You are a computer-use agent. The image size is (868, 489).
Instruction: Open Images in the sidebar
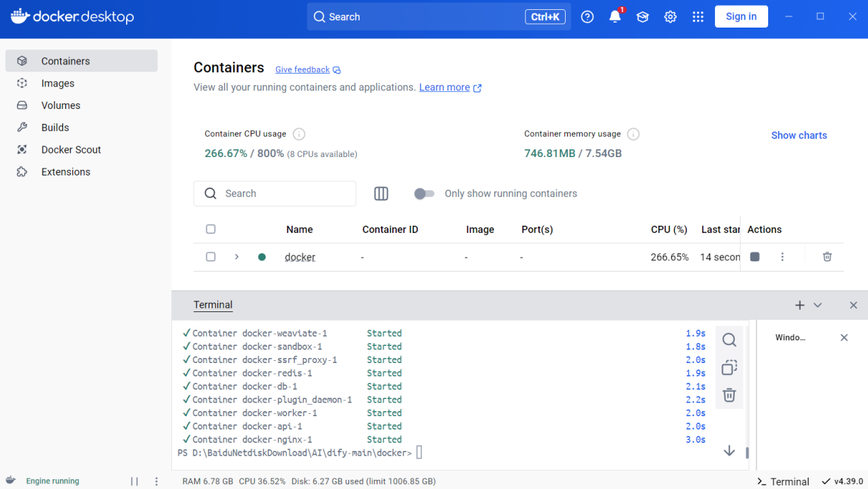81,83
